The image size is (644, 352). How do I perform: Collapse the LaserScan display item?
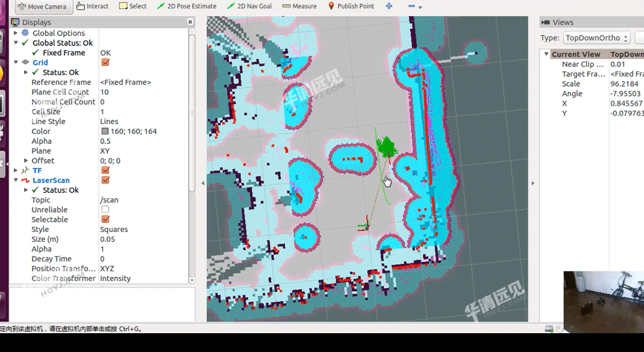[x=16, y=180]
